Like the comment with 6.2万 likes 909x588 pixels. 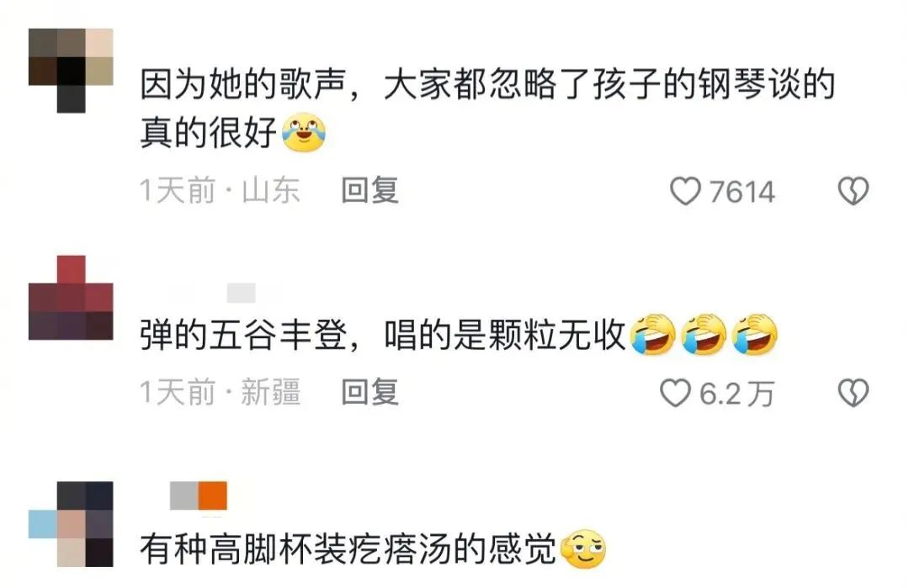click(675, 393)
